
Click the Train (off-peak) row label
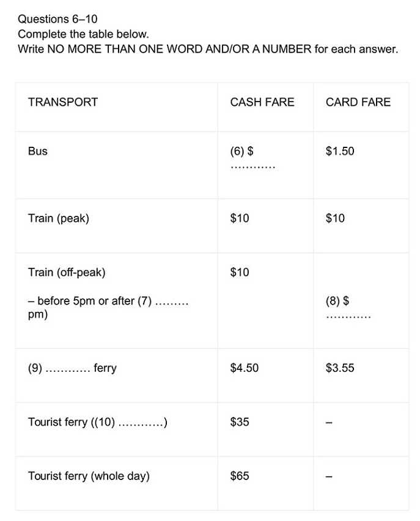click(67, 272)
